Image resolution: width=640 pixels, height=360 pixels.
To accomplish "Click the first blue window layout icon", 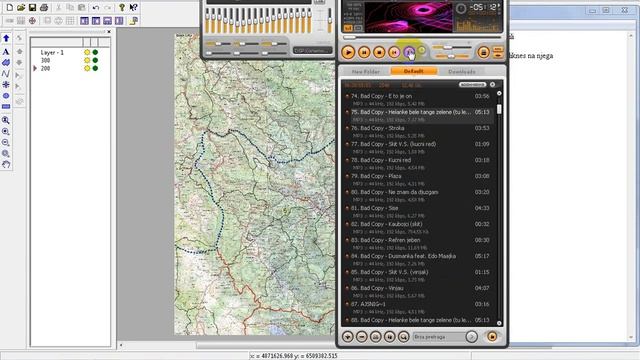I will (x=84, y=20).
